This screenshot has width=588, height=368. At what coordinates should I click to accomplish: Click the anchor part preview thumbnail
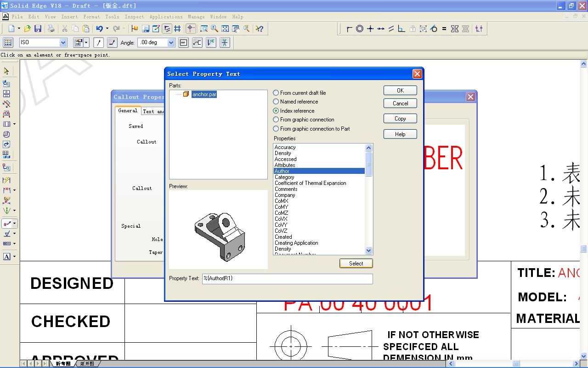pyautogui.click(x=218, y=230)
